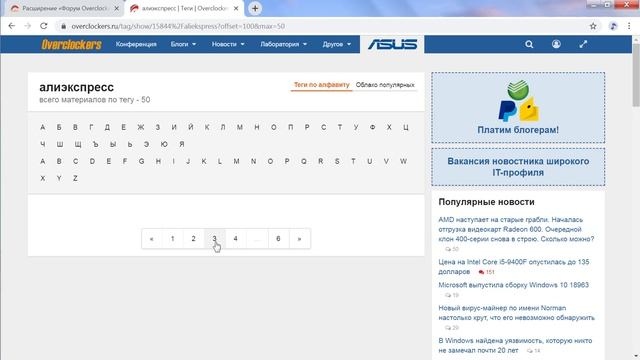The width and height of the screenshot is (640, 360).
Task: Click Cyrillic letter Я tag link
Action: pos(182,144)
